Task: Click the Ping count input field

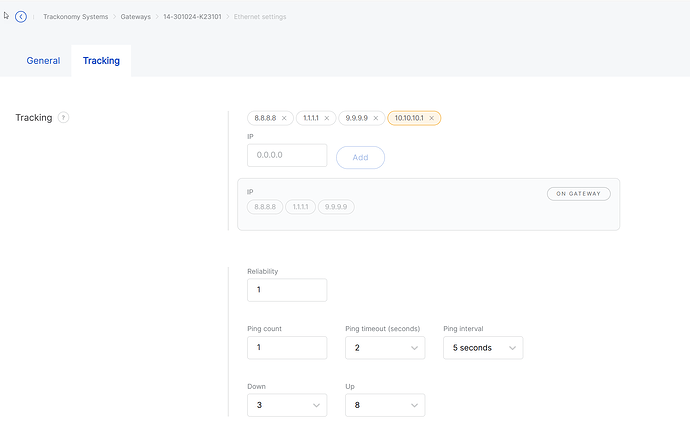Action: [x=286, y=348]
